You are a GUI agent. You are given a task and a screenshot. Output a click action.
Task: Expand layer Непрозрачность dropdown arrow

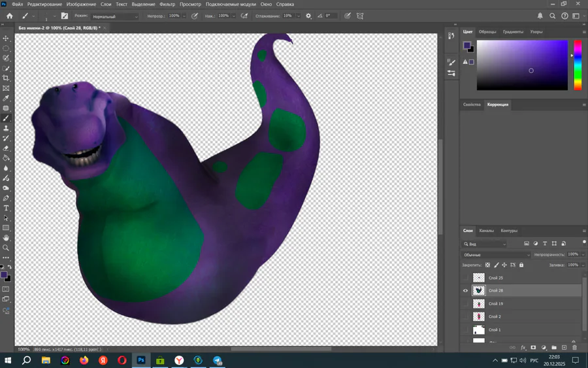pos(583,255)
